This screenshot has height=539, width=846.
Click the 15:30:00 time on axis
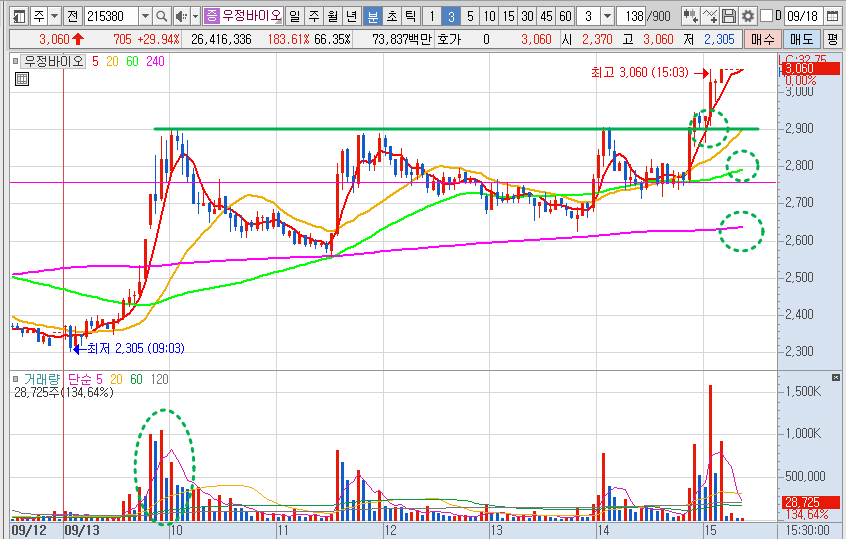[x=807, y=530]
